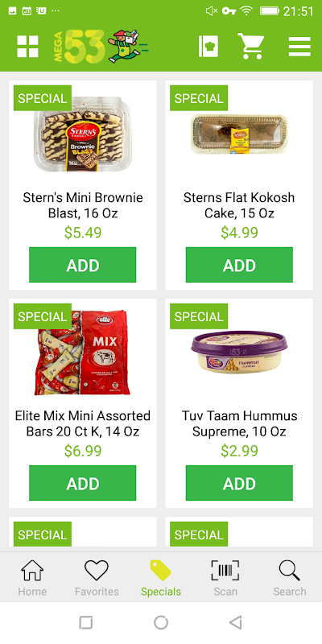322x644 pixels.
Task: Open the recipe book icon
Action: click(x=208, y=47)
